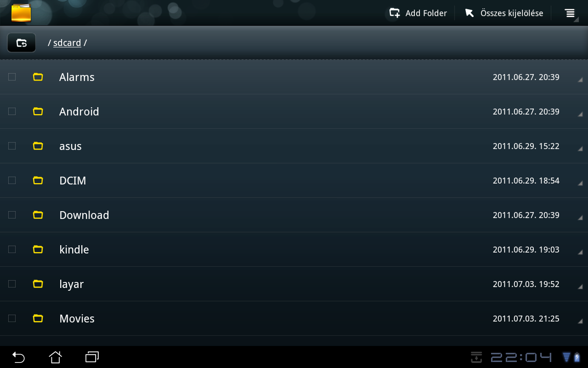Open the overflow menu icon
The image size is (588, 368).
[570, 13]
